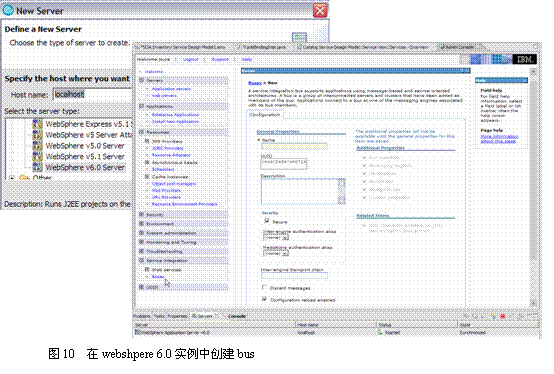Click the bus Description text area
The height and width of the screenshot is (374, 554).
[x=303, y=191]
